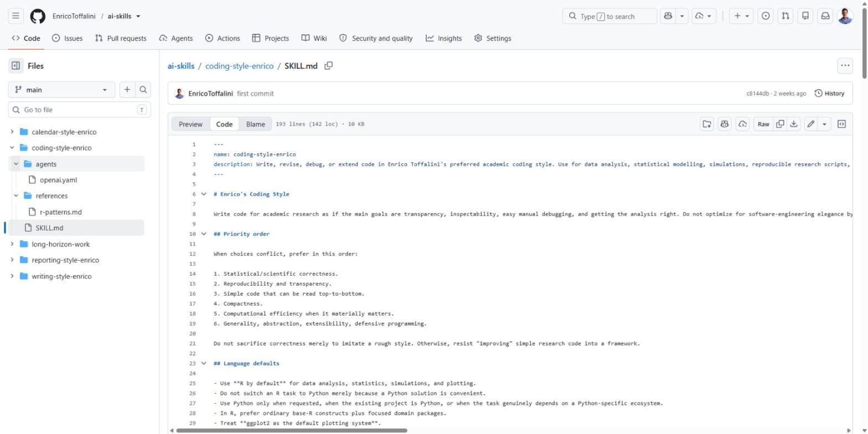Copy the SKILL.md file path
Viewport: 868px width, 434px height.
(x=328, y=66)
